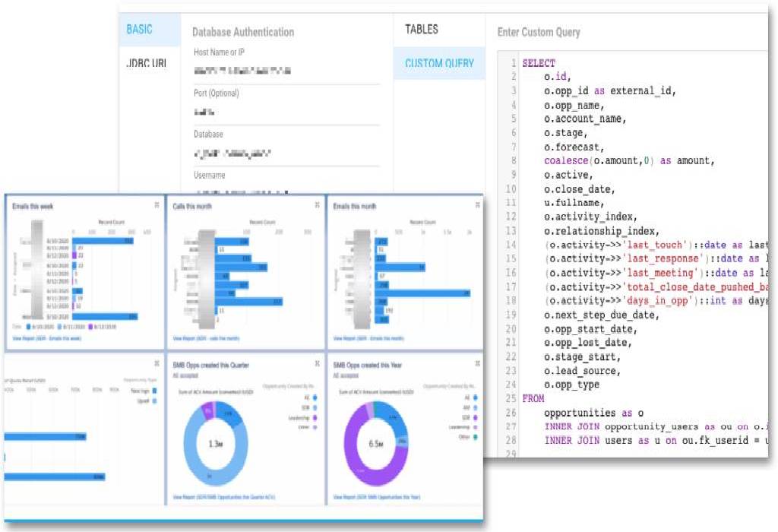Viewport: 778px width, 532px height.
Task: Click the INNER JOIN users as u line
Action: pyautogui.click(x=656, y=440)
